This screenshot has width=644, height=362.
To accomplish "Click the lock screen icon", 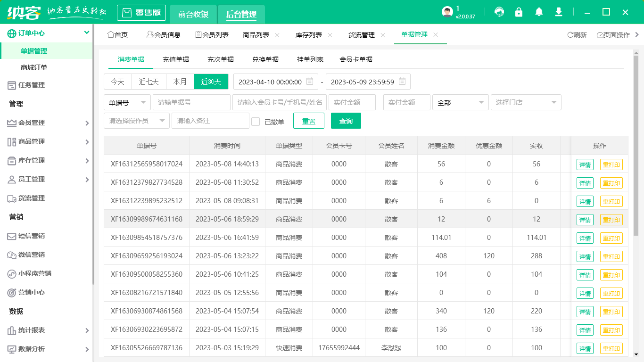I will pyautogui.click(x=519, y=13).
